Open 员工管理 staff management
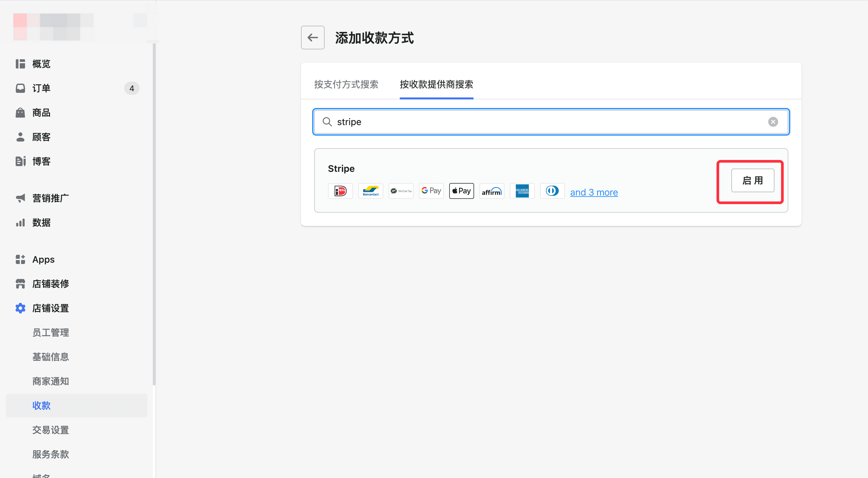The width and height of the screenshot is (868, 478). click(x=50, y=332)
